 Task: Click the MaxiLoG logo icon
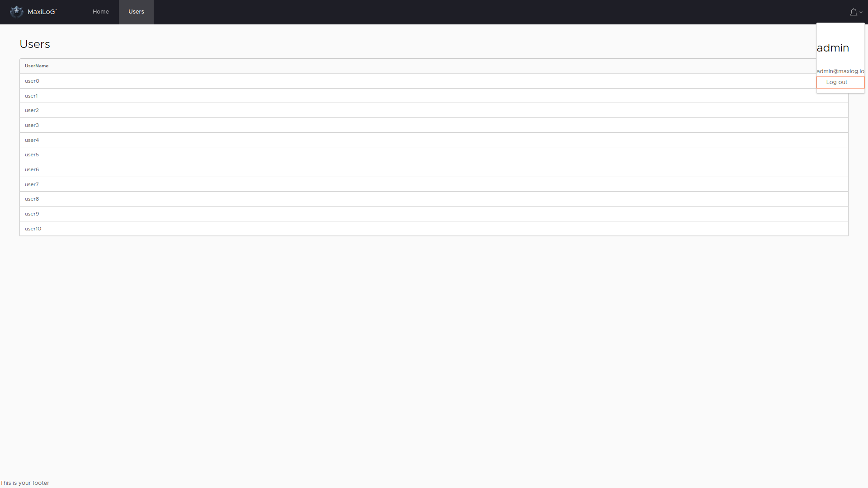[17, 12]
